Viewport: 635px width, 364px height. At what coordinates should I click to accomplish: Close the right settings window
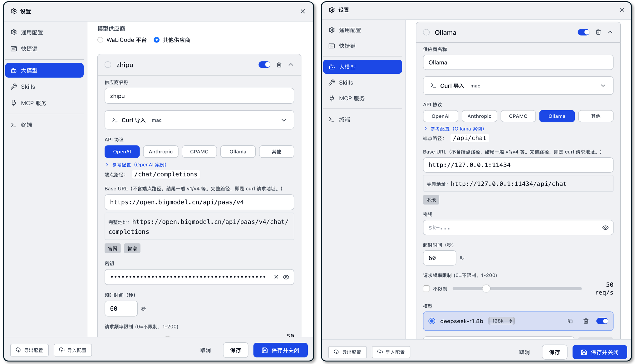622,10
